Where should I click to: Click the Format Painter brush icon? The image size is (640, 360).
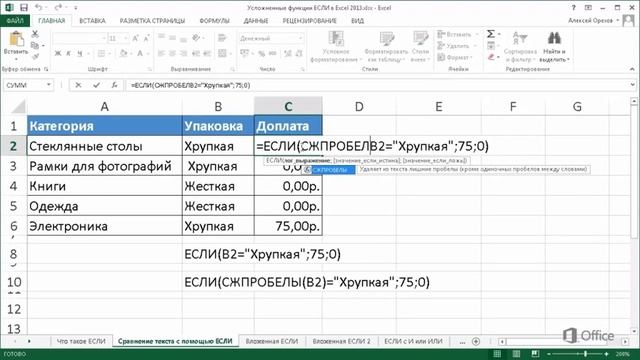click(x=35, y=56)
